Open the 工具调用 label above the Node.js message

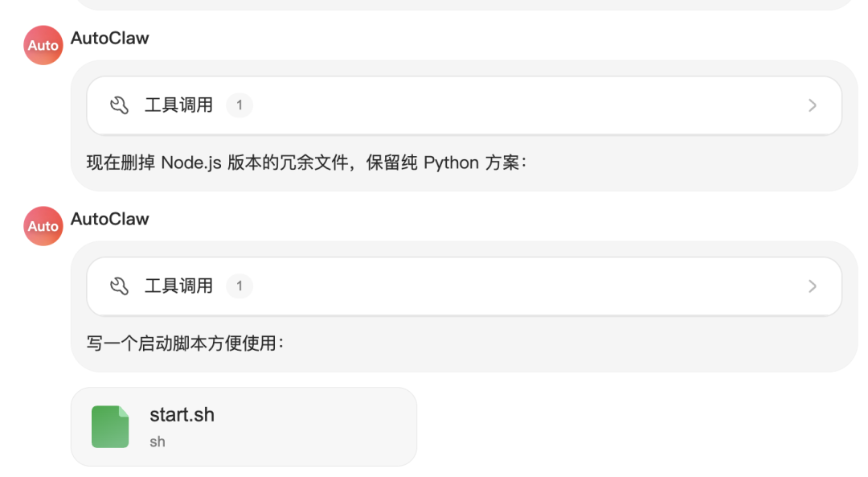[x=178, y=105]
